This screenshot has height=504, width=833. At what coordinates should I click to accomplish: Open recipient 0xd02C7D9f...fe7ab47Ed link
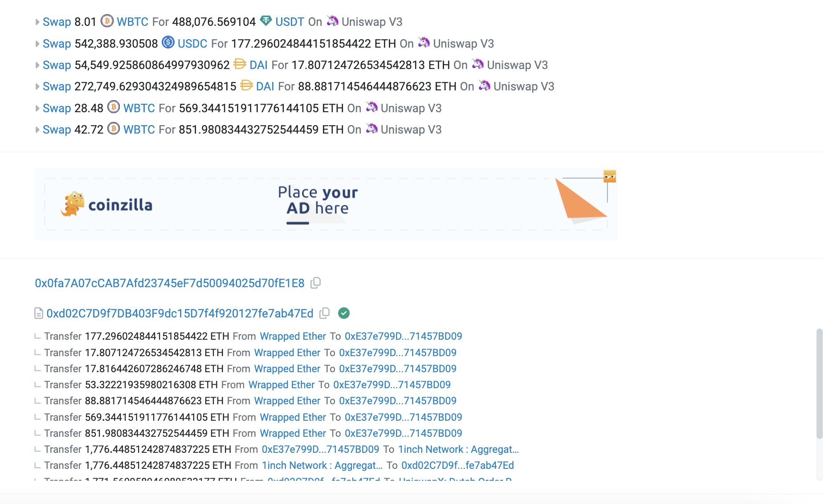tap(457, 465)
